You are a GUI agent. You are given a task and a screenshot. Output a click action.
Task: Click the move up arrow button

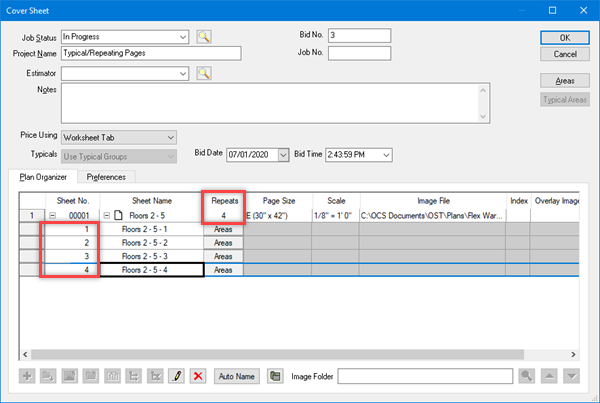(x=549, y=376)
